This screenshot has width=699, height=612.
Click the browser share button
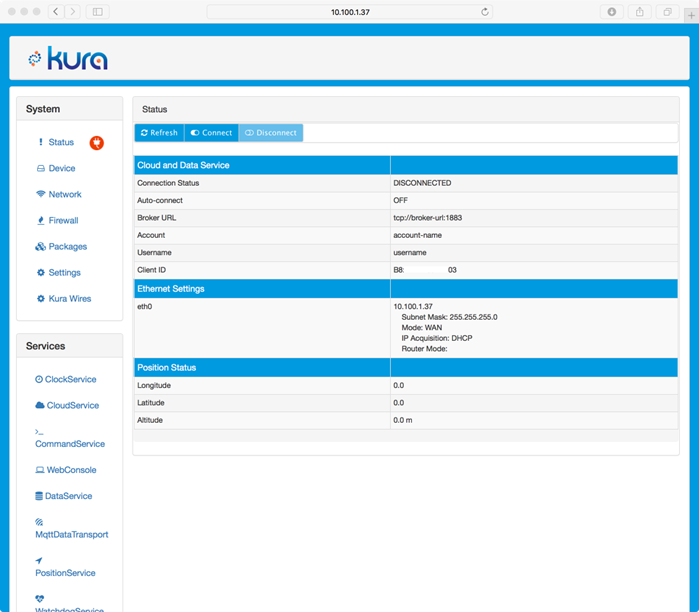(640, 12)
